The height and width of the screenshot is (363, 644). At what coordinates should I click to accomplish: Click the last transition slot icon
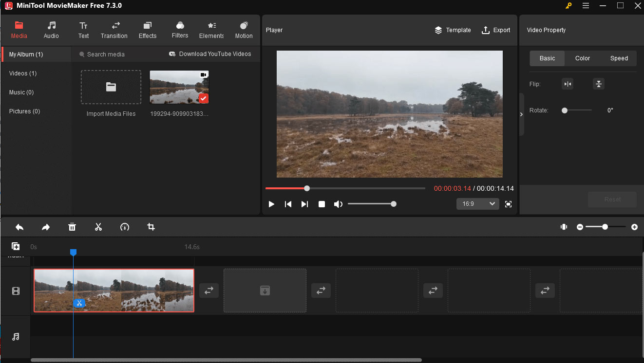(545, 290)
